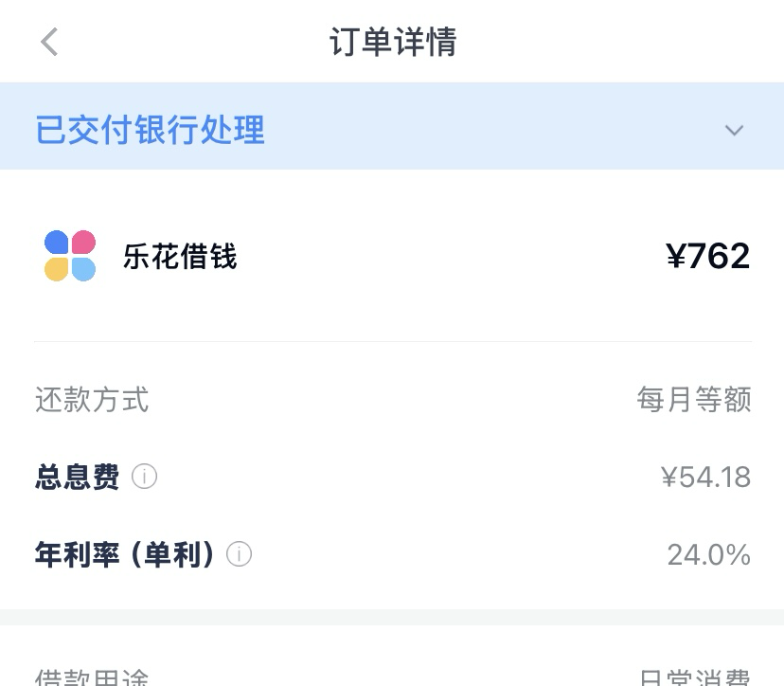Click the partially visible 借款用途 label
The image size is (784, 686).
point(92,677)
